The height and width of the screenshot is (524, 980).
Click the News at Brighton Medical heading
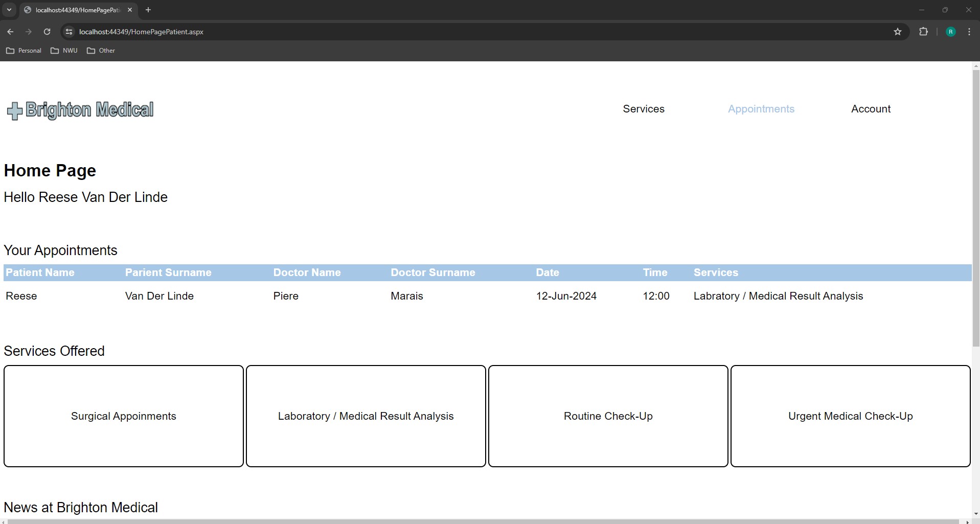[81, 508]
